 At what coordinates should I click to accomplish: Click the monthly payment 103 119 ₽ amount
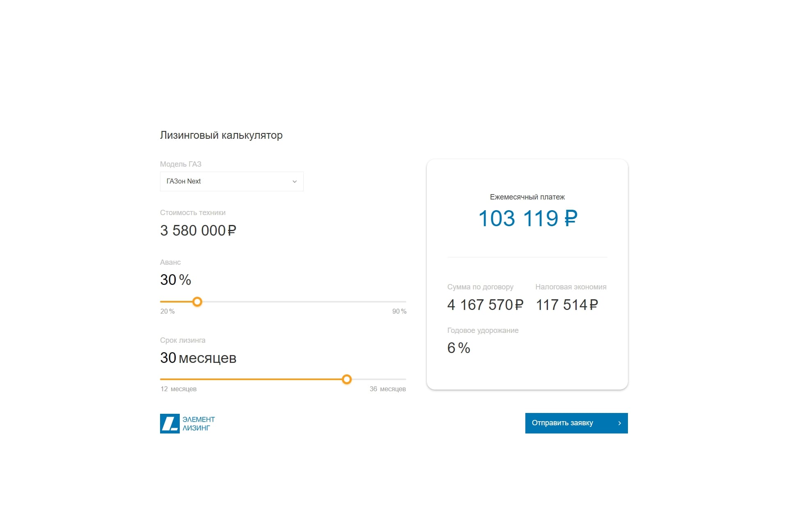click(x=527, y=218)
